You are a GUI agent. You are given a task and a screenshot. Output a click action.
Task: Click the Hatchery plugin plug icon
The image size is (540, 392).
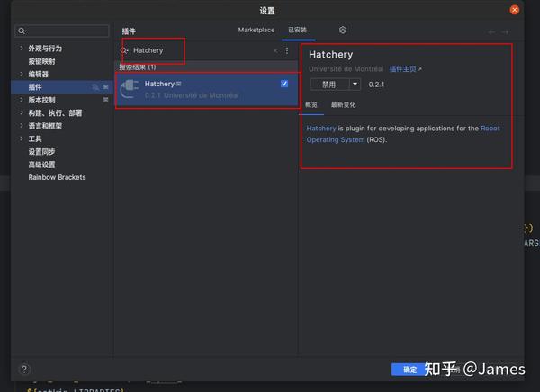pyautogui.click(x=130, y=89)
